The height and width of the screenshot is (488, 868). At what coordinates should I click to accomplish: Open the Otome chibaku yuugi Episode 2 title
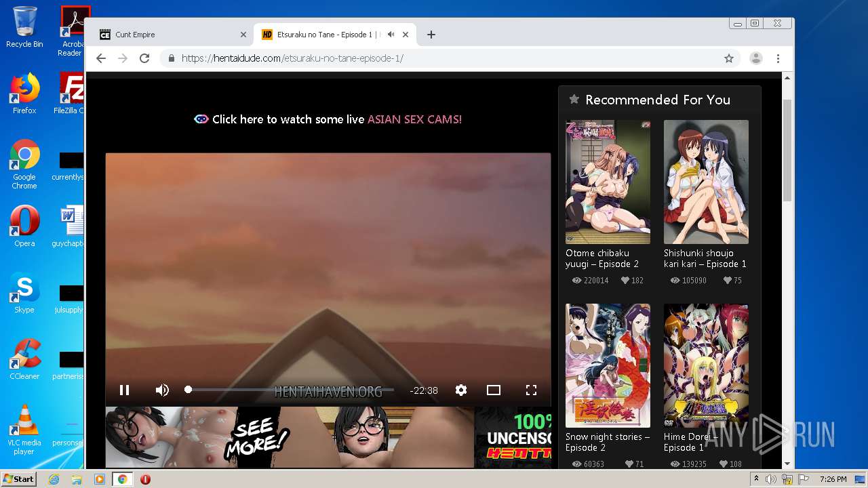(602, 258)
